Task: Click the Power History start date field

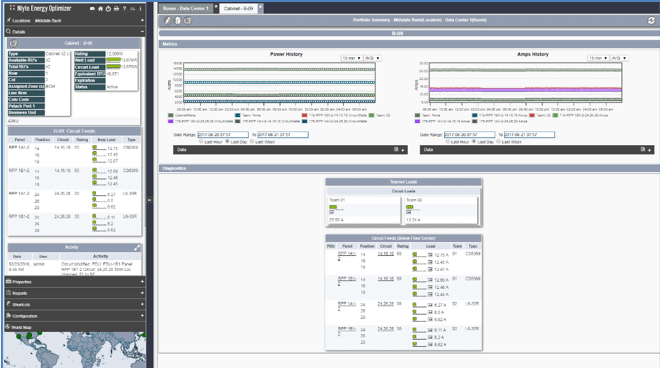Action: click(223, 135)
